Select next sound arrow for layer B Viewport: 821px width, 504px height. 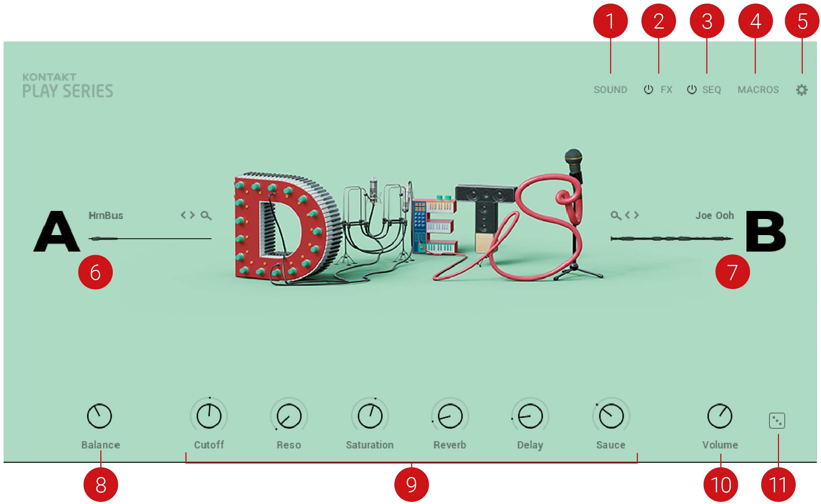click(x=636, y=215)
